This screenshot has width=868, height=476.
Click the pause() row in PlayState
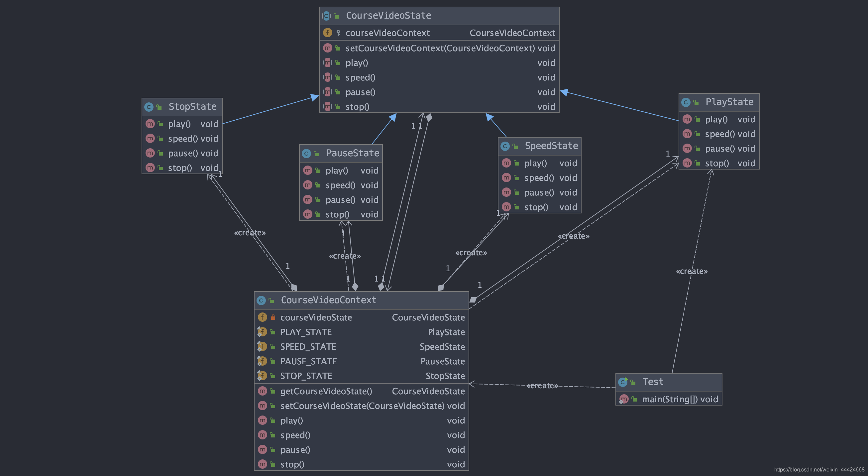pos(719,149)
